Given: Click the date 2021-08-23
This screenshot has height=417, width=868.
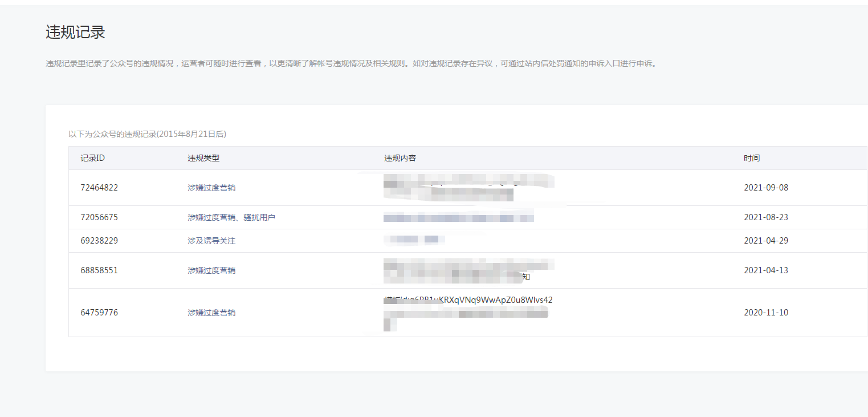Looking at the screenshot, I should (x=766, y=217).
